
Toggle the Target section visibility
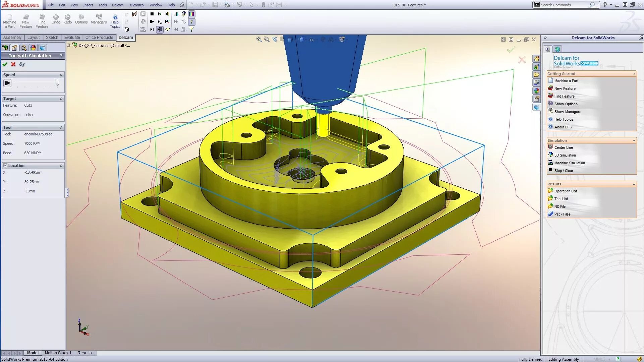[61, 98]
